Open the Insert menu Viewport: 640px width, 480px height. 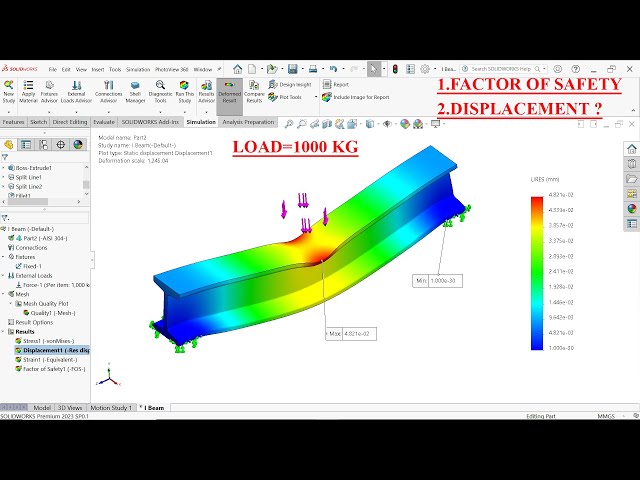point(98,69)
